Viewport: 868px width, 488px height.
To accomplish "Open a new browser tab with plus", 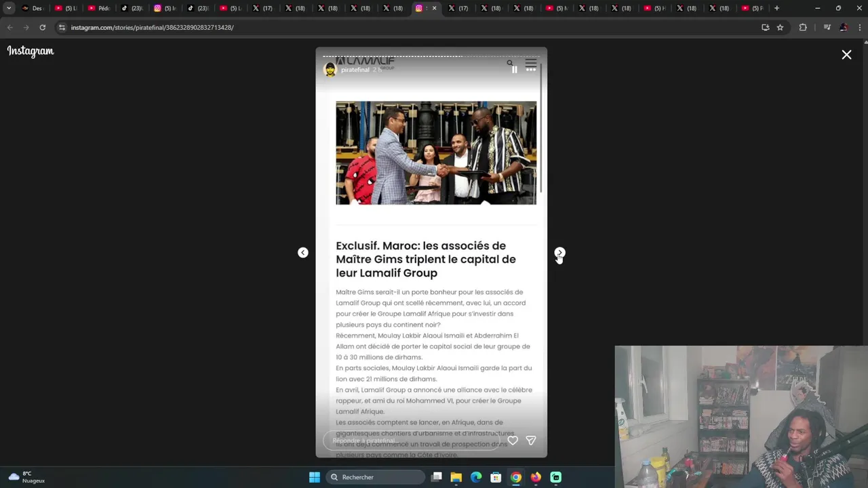I will (776, 8).
